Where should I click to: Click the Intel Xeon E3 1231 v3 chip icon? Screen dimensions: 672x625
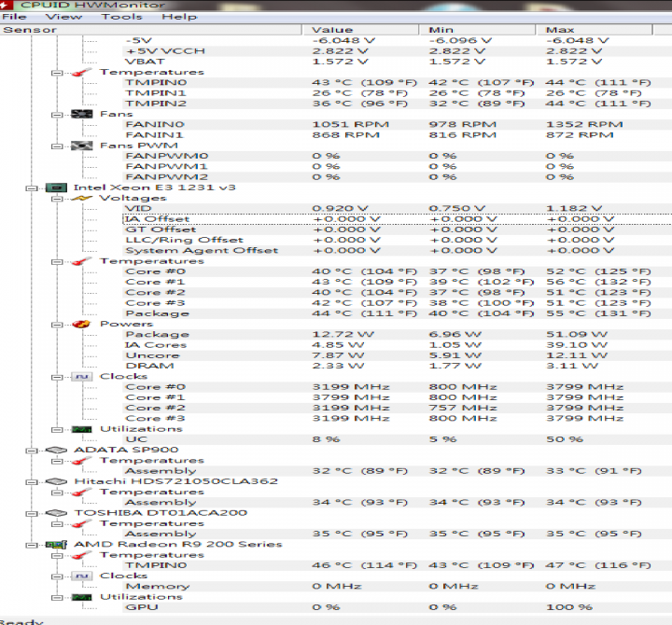(x=56, y=187)
